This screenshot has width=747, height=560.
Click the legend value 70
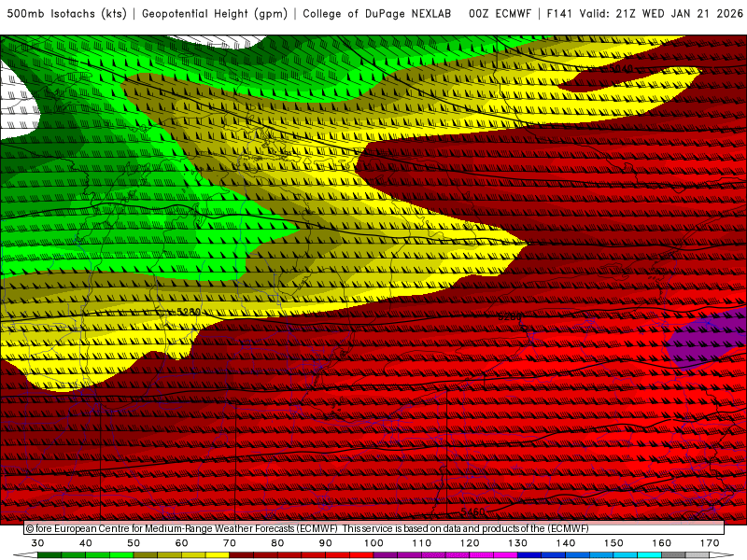[x=230, y=543]
